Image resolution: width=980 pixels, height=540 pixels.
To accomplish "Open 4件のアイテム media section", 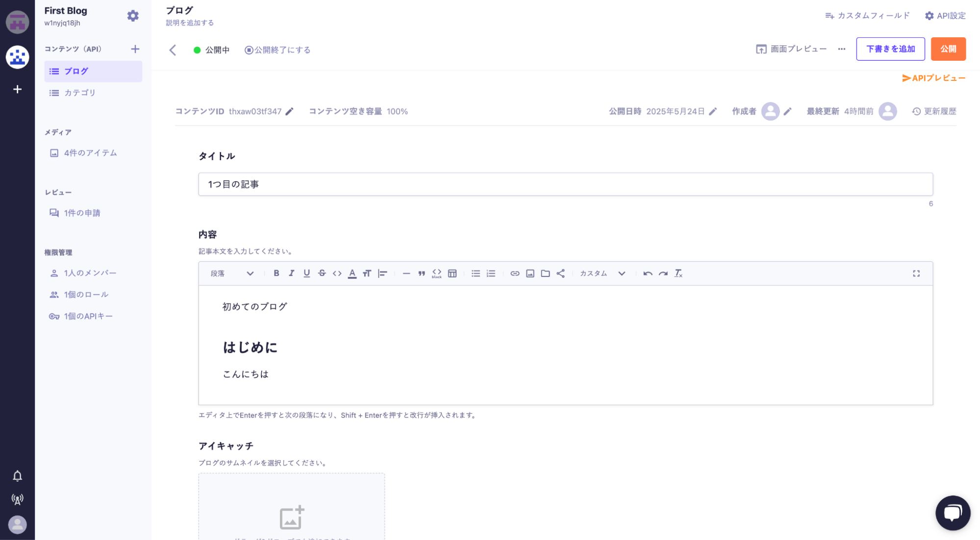I will pos(90,153).
